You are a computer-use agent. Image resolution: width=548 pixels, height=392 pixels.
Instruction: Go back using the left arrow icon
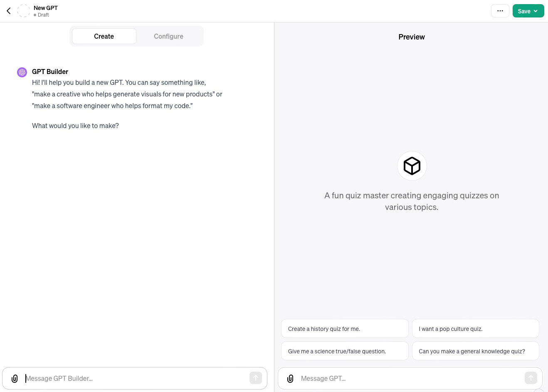(x=8, y=11)
